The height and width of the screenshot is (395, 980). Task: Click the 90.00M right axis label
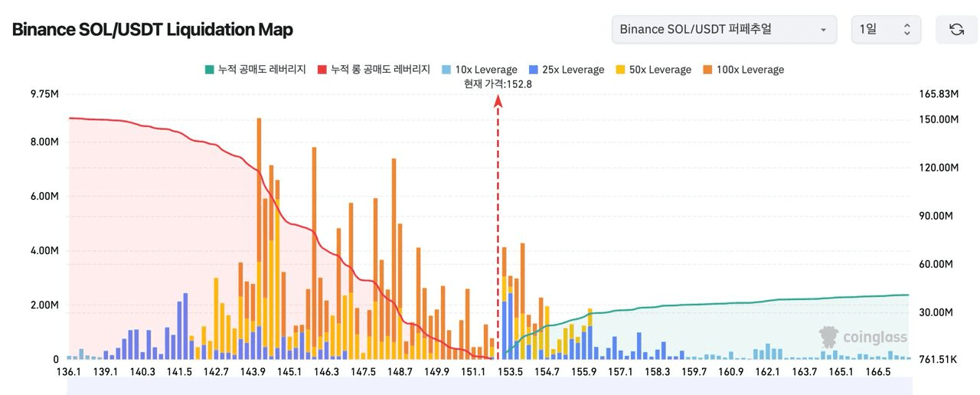(936, 216)
